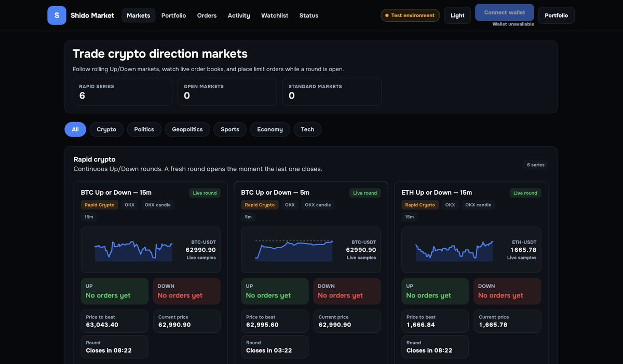Open the Shido Market home link
Screen dimensions: 623x364
point(80,16)
